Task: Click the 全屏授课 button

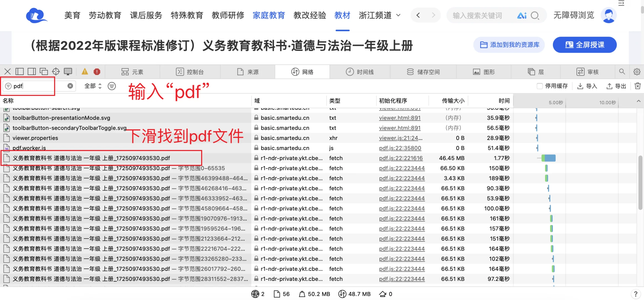Action: [x=585, y=45]
